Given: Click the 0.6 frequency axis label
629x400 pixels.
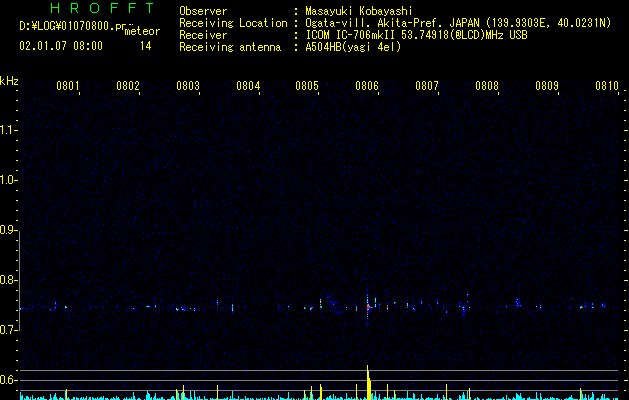Looking at the screenshot, I should click(8, 380).
